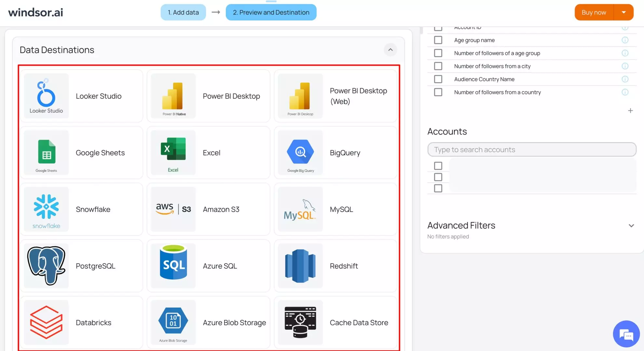Click the Databricks stacked-layers logo
644x351 pixels.
46,322
